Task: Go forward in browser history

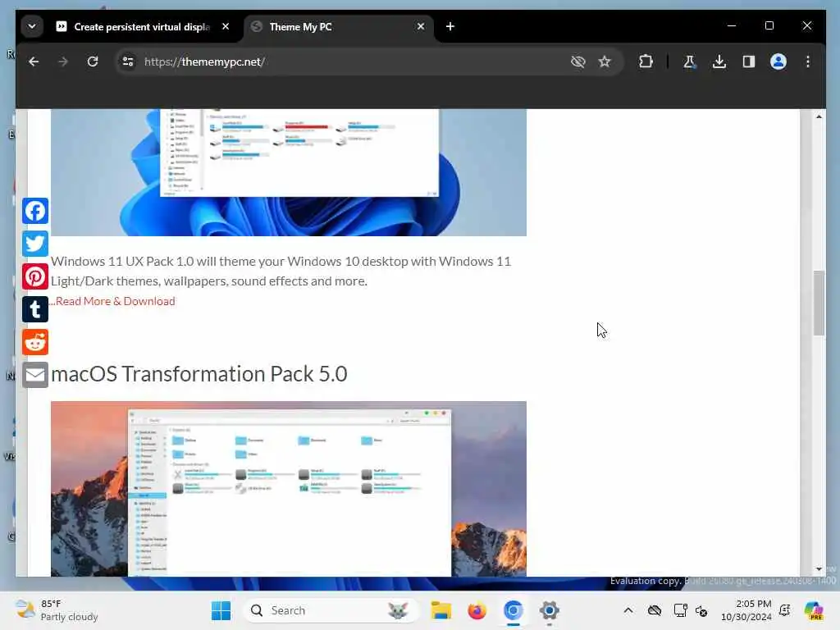Action: [x=63, y=62]
